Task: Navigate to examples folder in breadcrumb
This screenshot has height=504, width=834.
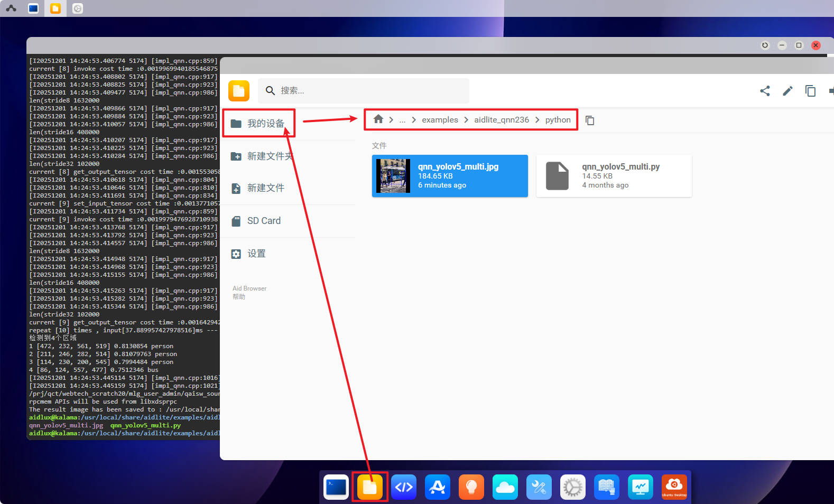Action: (440, 120)
